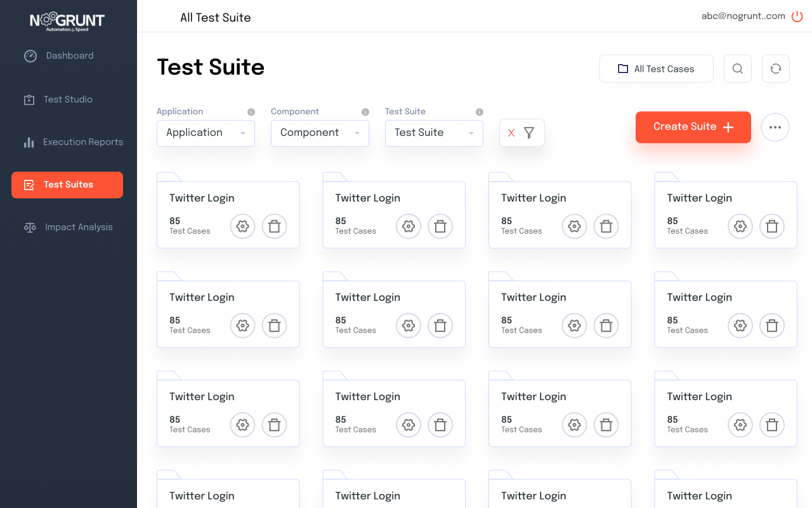Apply the filter funnel icon
The height and width of the screenshot is (508, 812).
(x=529, y=132)
